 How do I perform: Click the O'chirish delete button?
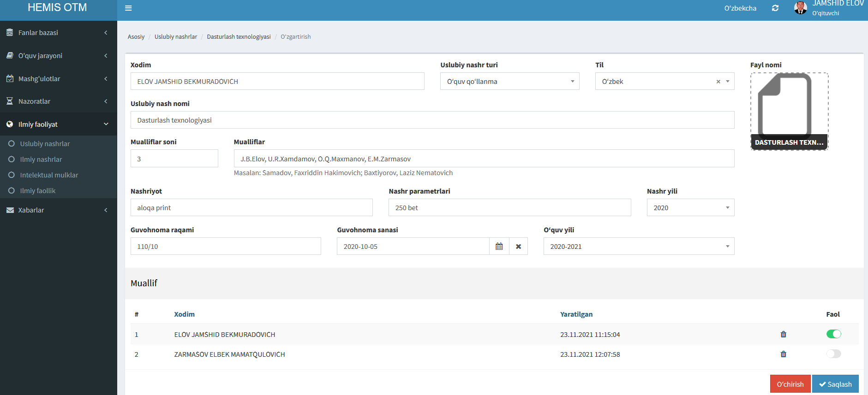tap(790, 384)
